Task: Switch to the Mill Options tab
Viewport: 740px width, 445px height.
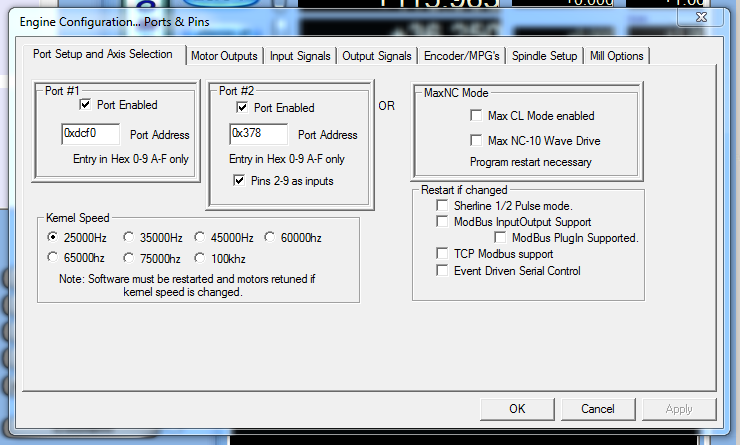Action: pyautogui.click(x=616, y=56)
